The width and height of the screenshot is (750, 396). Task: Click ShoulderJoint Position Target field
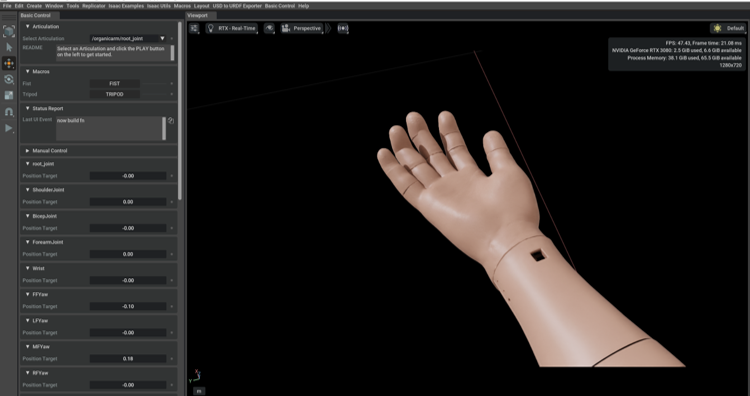(128, 202)
